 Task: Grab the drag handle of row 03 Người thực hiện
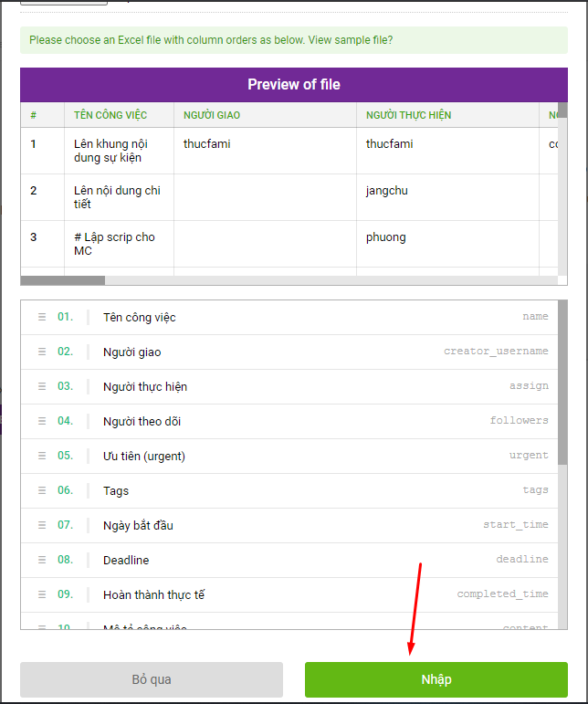click(x=42, y=386)
